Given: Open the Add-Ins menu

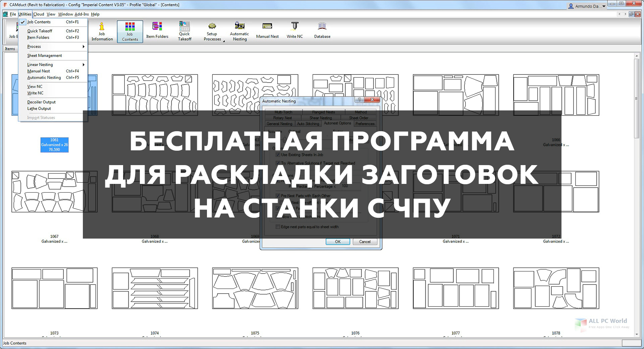Looking at the screenshot, I should click(82, 14).
